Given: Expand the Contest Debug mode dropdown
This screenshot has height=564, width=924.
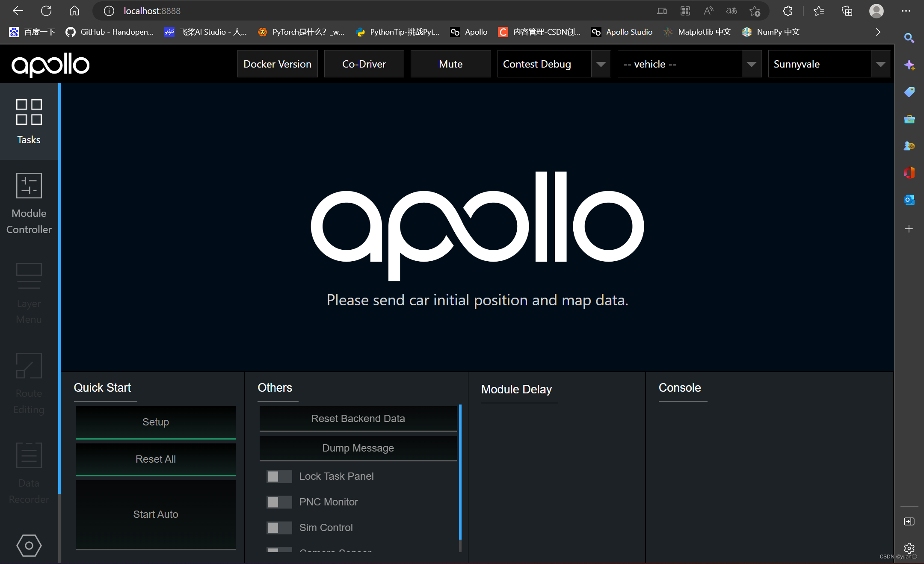Looking at the screenshot, I should pos(601,64).
